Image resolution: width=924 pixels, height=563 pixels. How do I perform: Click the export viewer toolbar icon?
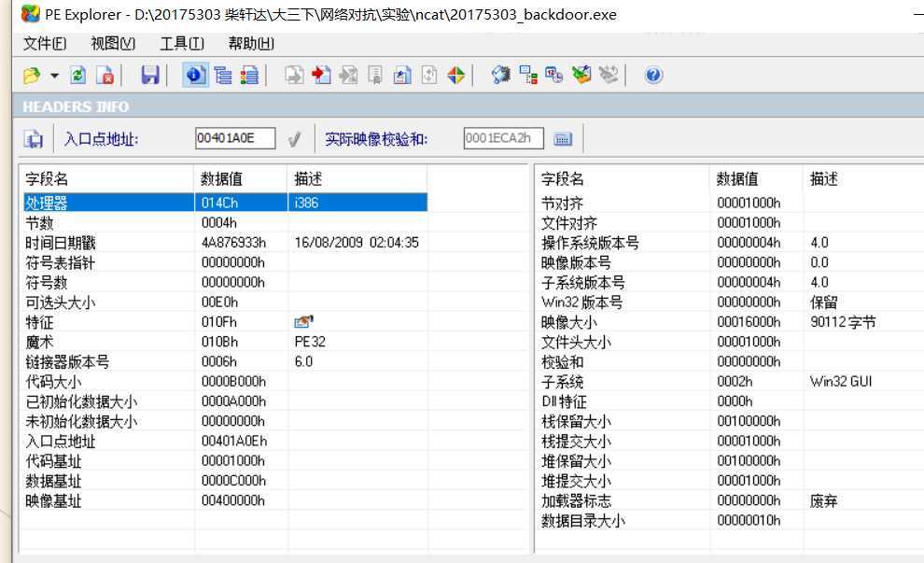pos(293,76)
